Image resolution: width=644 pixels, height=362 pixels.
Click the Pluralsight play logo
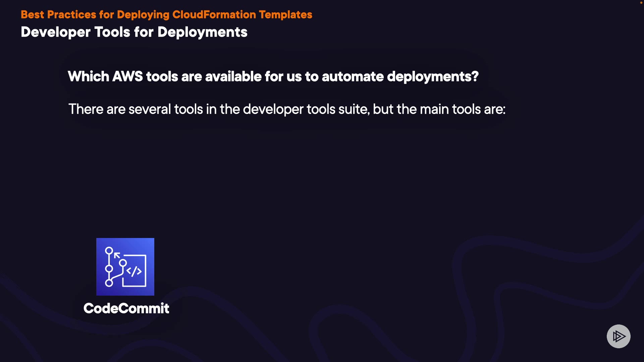click(x=619, y=336)
